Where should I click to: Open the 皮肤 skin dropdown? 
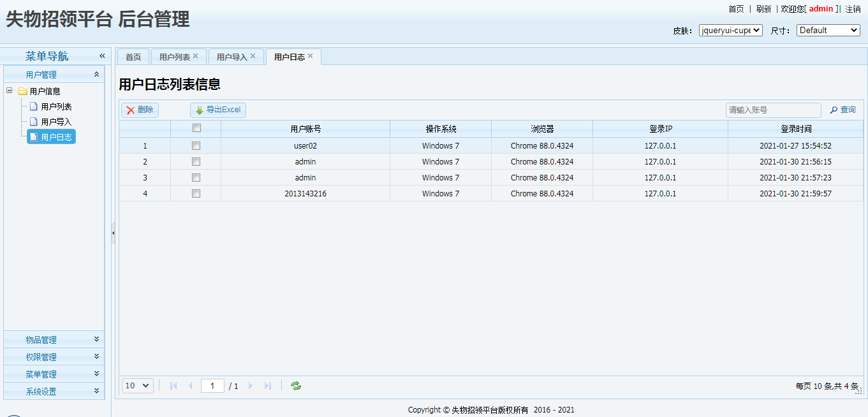click(x=730, y=30)
